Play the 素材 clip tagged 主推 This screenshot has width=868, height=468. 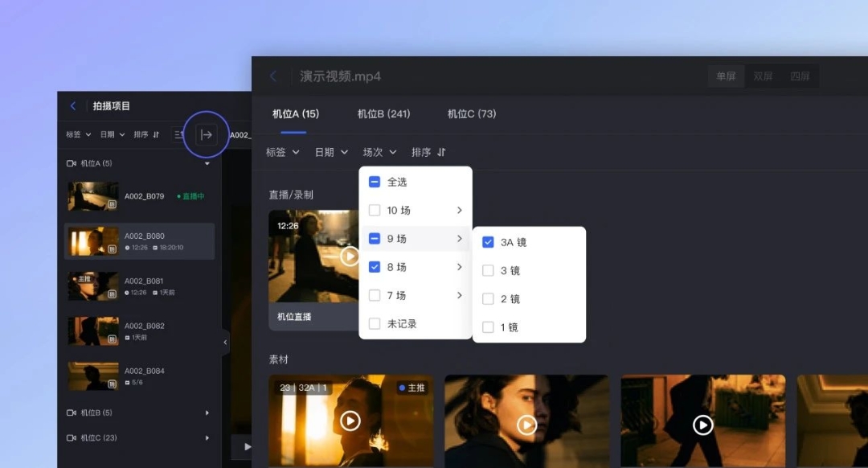350,421
